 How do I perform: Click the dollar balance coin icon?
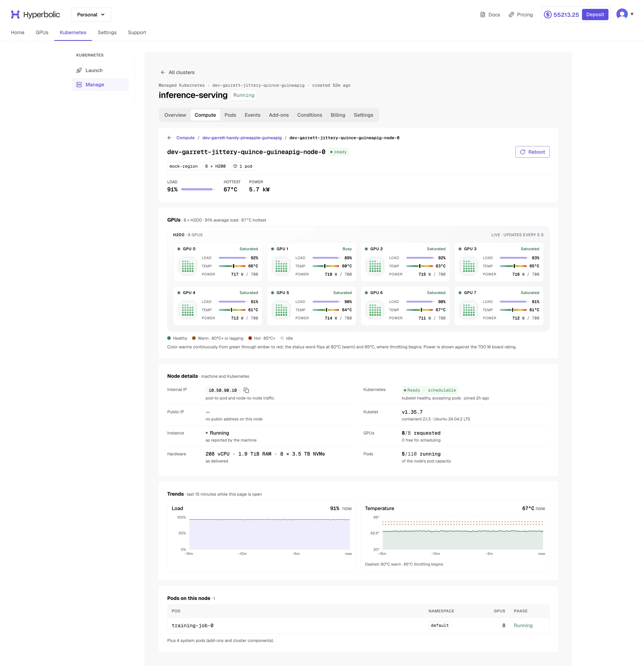coord(548,15)
